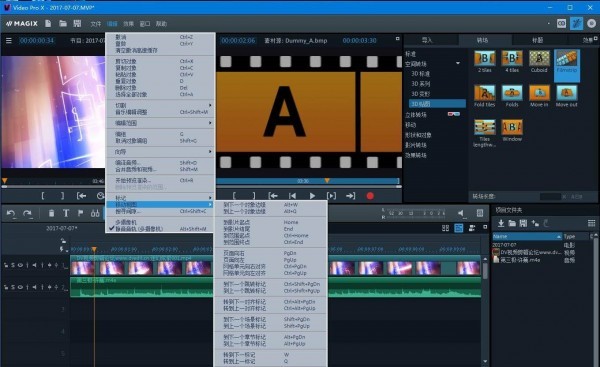Toggle the checked multicam mute menu entry

pyautogui.click(x=160, y=229)
